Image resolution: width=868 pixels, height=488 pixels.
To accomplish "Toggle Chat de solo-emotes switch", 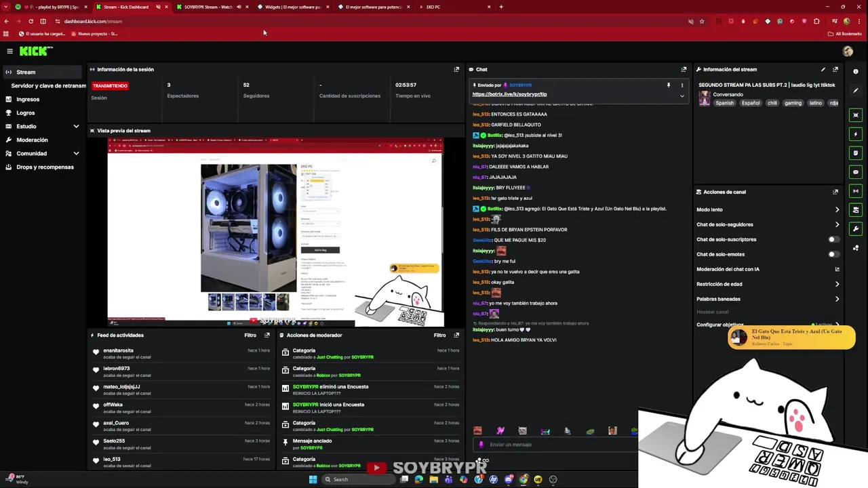I will point(833,254).
